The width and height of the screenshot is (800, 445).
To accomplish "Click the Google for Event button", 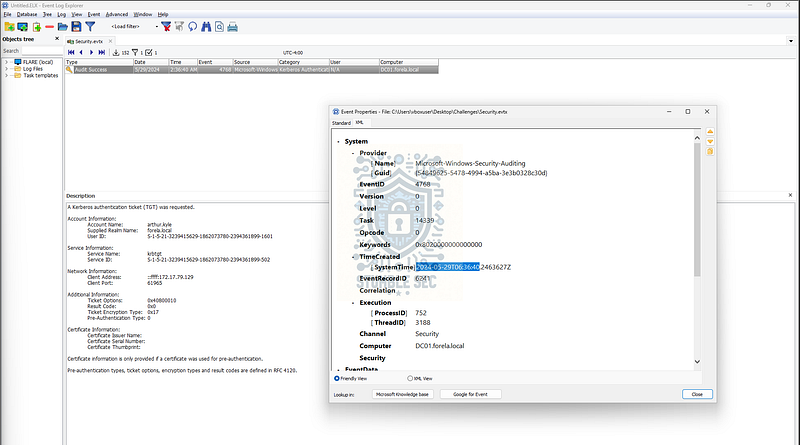I will click(470, 394).
